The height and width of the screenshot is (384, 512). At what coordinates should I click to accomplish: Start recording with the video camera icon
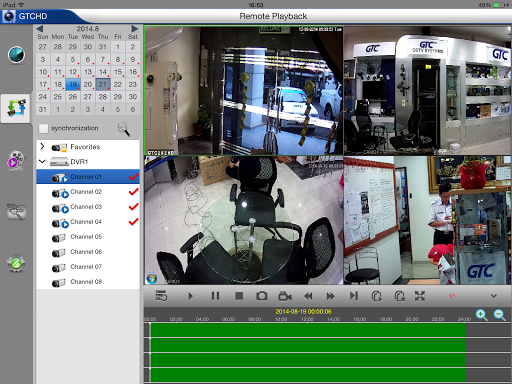[285, 296]
